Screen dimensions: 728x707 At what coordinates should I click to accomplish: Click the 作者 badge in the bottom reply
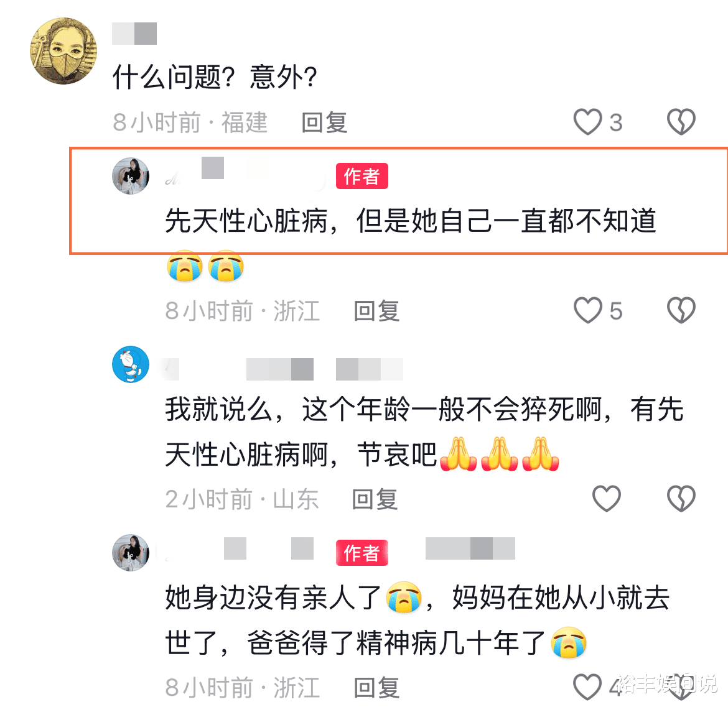[x=362, y=553]
